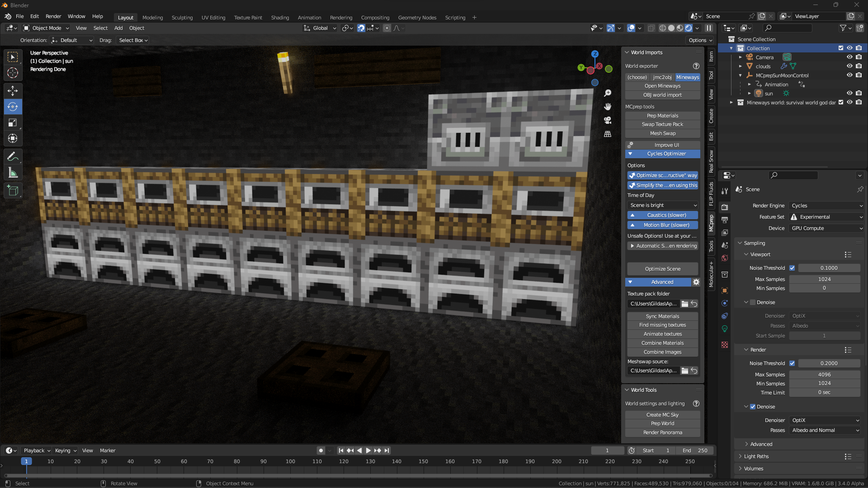Image resolution: width=868 pixels, height=488 pixels.
Task: Toggle camera view icon in viewport
Action: 608,120
